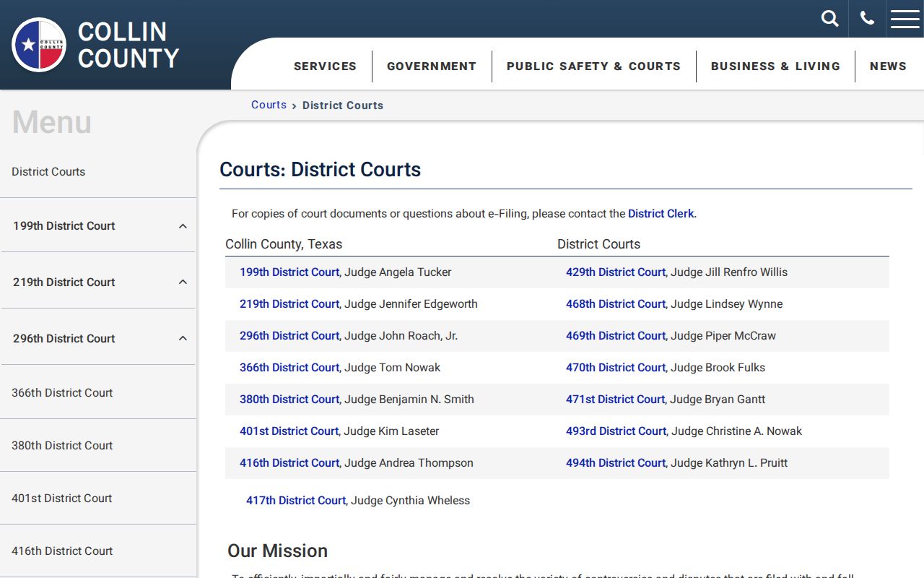Click the phone contact icon
This screenshot has height=578, width=924.
pyautogui.click(x=867, y=19)
